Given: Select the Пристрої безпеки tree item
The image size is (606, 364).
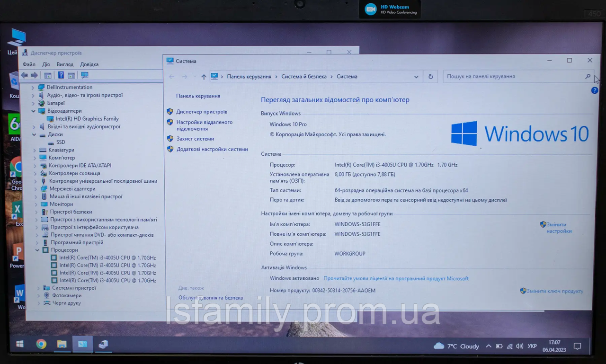Looking at the screenshot, I should (x=71, y=212).
